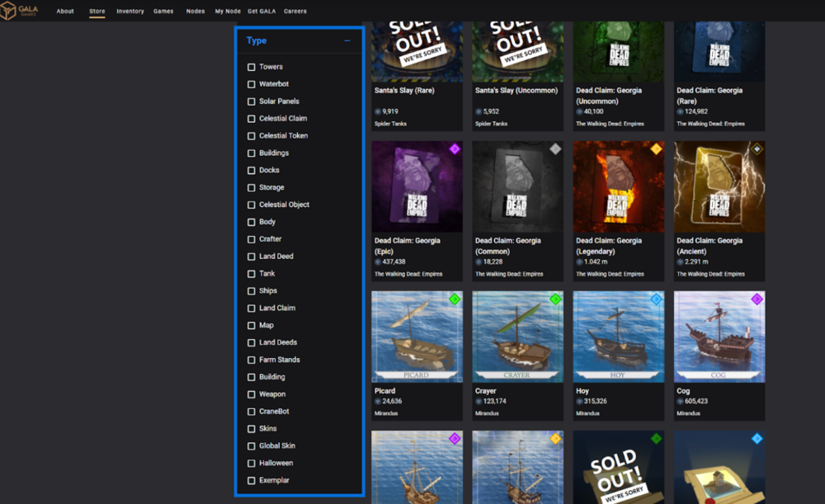Check the Exemplar filter
Image resolution: width=825 pixels, height=504 pixels.
252,480
